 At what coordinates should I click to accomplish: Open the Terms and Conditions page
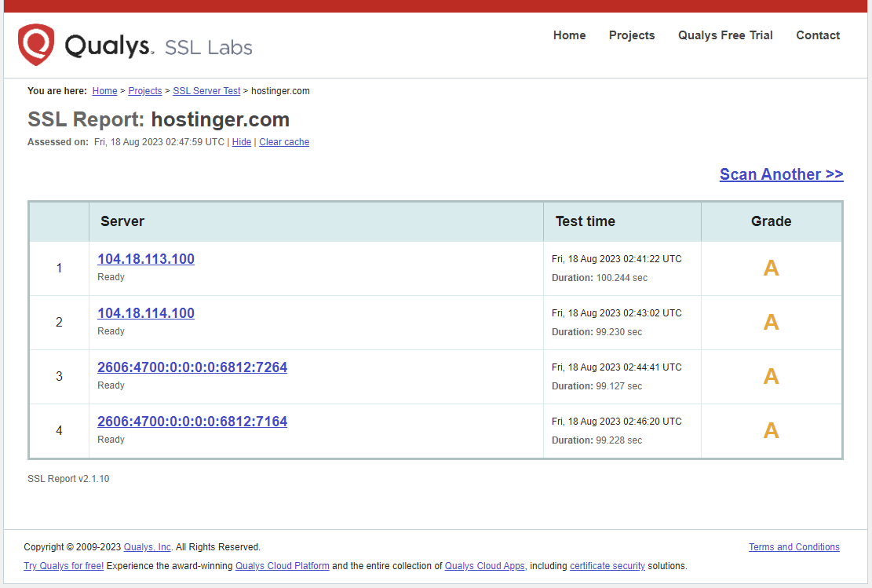(794, 547)
